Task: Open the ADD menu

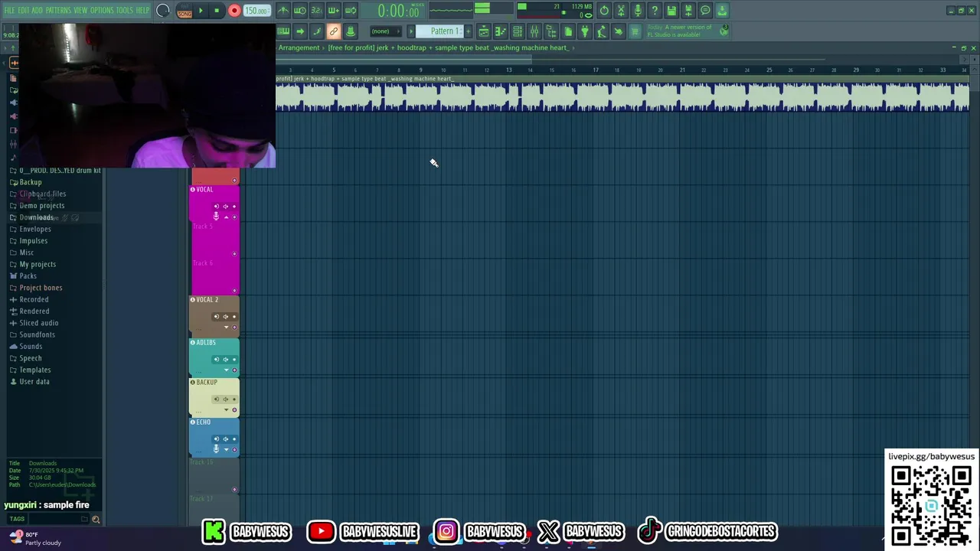Action: [x=38, y=10]
